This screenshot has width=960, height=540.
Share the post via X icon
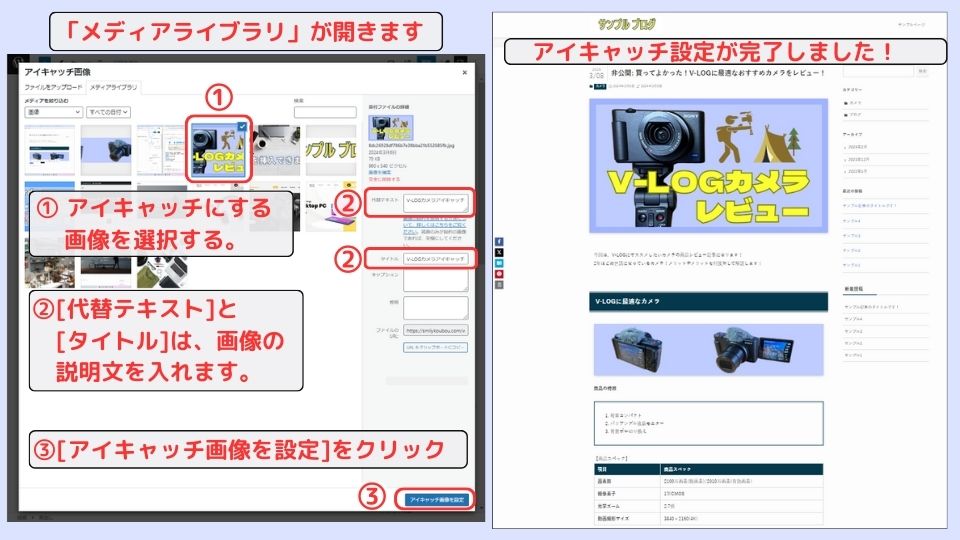(499, 253)
